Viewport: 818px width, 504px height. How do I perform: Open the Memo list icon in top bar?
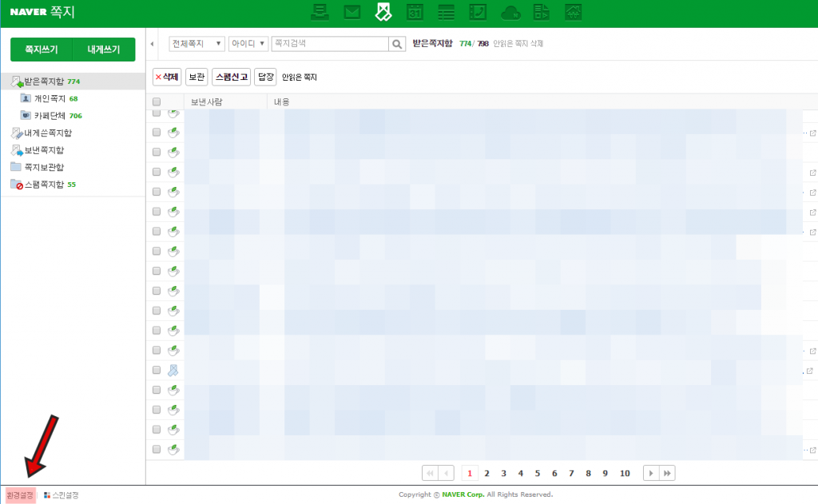[x=446, y=12]
